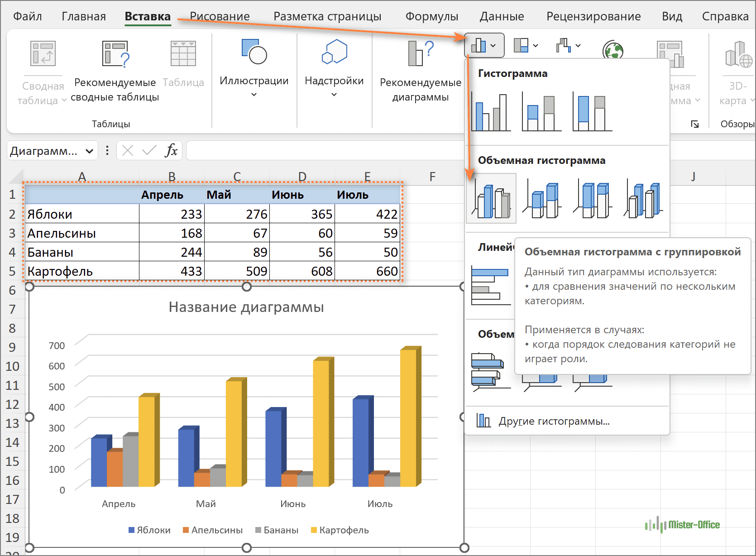756x556 pixels.
Task: Choose the 2-D clustered column chart thumbnail
Action: [x=491, y=112]
